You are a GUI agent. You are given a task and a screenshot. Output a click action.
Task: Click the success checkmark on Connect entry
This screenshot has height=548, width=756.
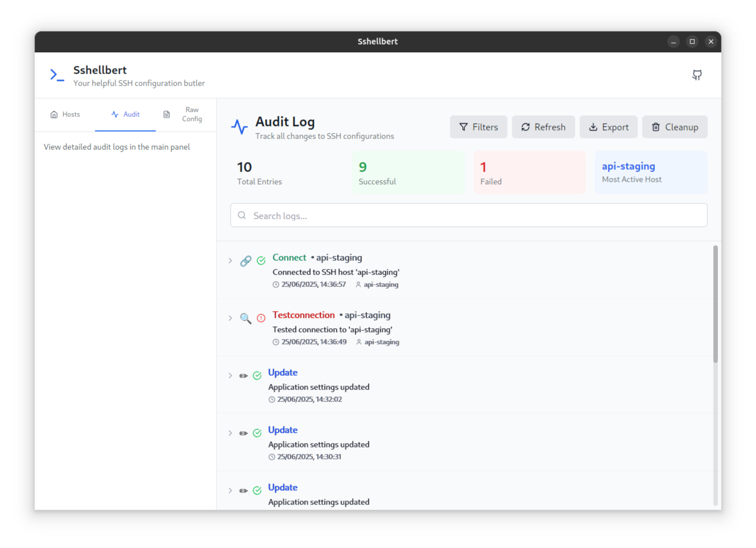261,261
